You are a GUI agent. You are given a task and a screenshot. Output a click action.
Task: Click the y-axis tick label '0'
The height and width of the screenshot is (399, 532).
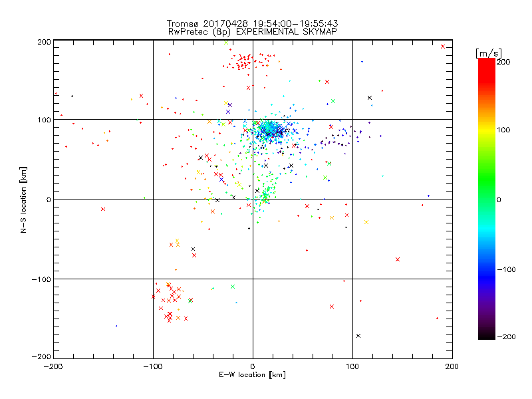48,199
